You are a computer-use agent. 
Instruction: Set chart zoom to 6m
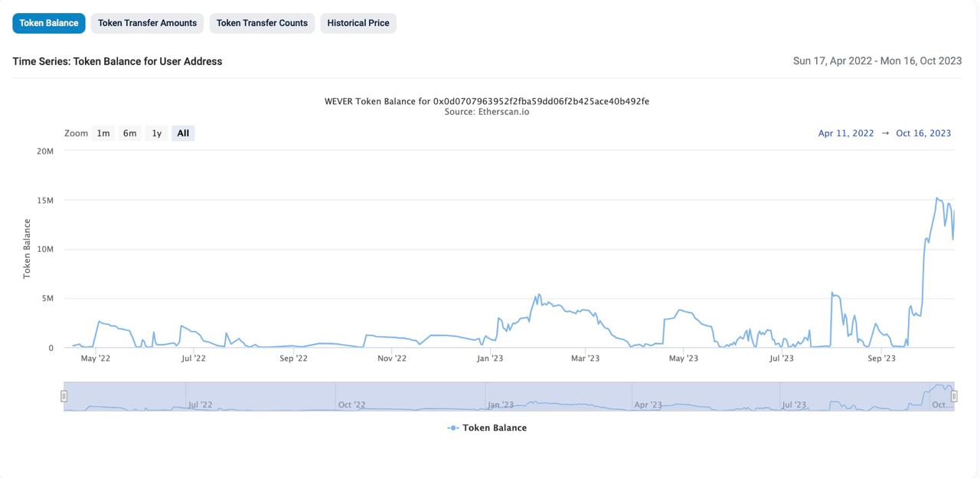tap(130, 133)
